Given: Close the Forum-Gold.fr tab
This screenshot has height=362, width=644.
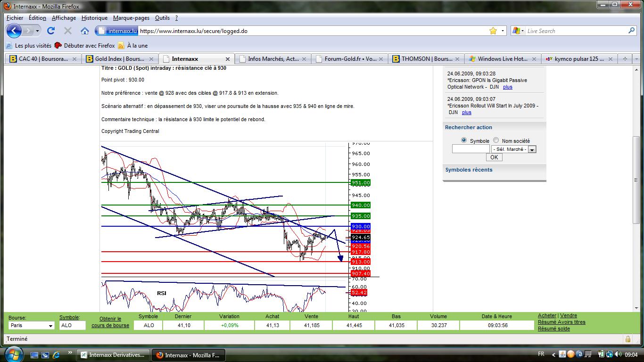Looking at the screenshot, I should pyautogui.click(x=380, y=59).
